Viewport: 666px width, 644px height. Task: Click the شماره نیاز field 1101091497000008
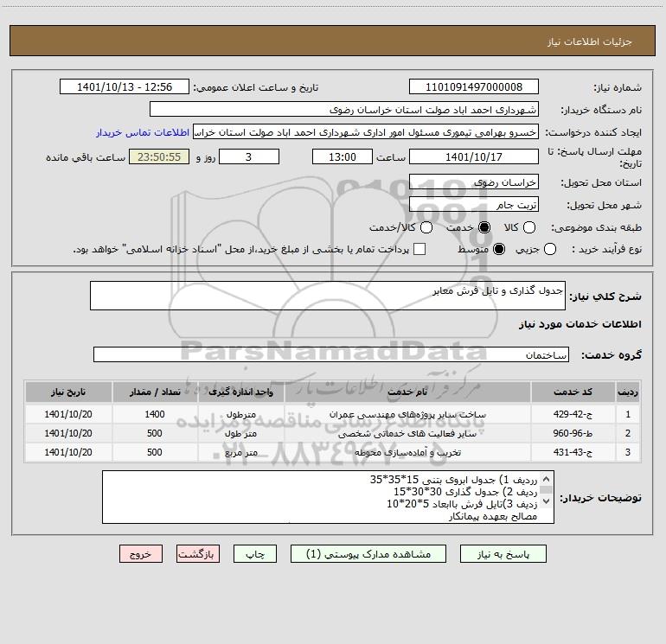[x=474, y=87]
